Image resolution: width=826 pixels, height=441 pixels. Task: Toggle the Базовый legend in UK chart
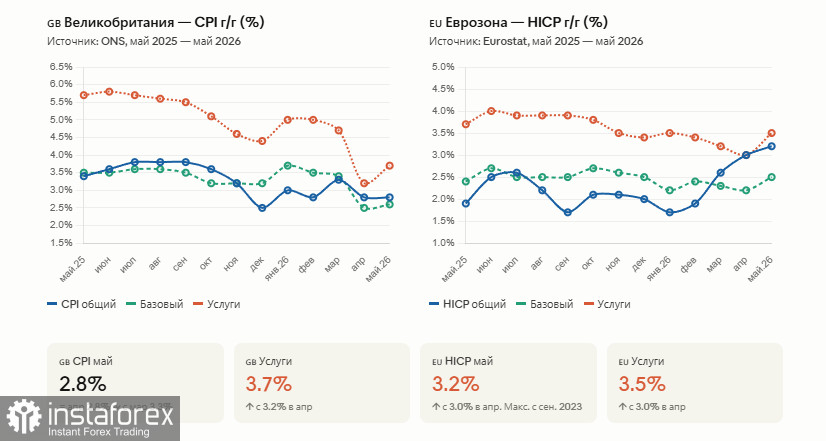point(155,304)
